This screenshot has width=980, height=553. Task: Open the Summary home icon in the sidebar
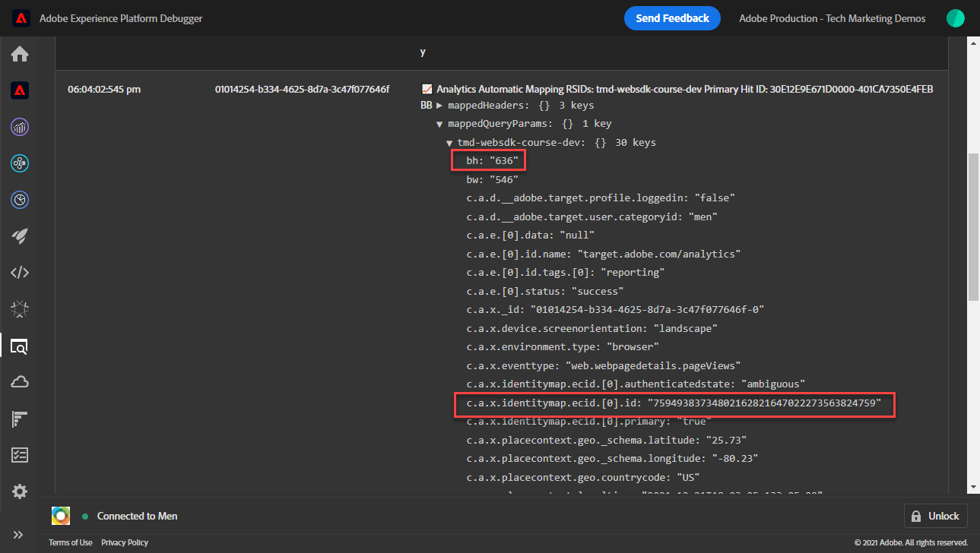click(x=20, y=55)
